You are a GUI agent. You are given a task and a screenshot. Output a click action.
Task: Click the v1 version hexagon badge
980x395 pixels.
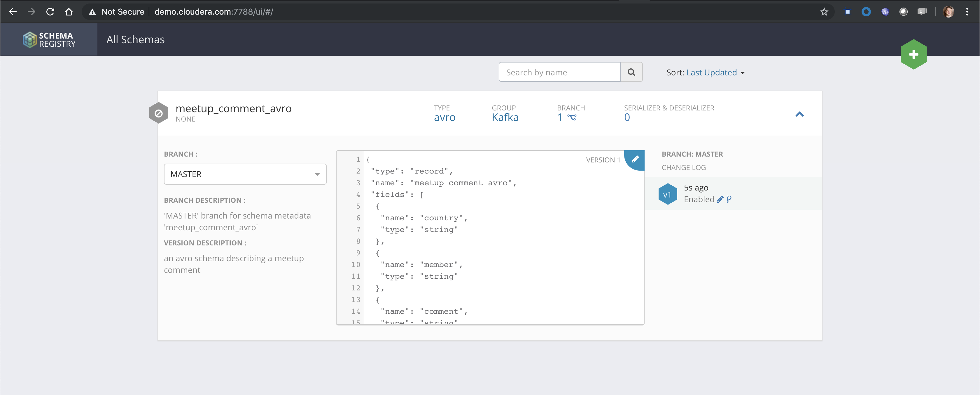[667, 194]
